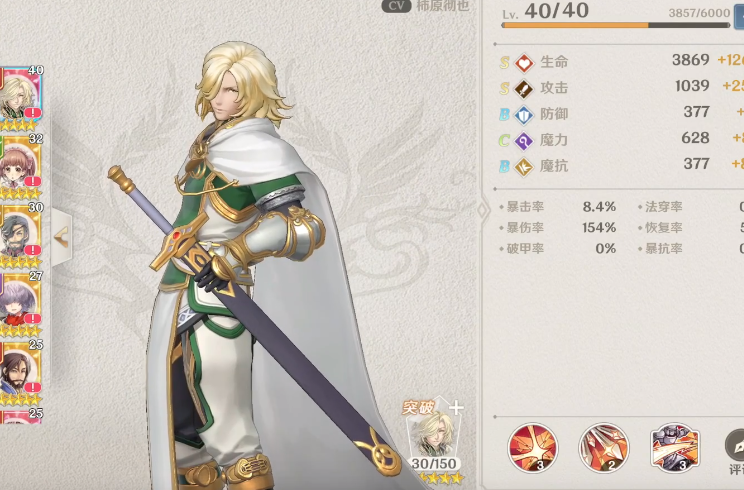Open the first red burst skill icon
Screen dimensions: 744x490
[x=532, y=448]
